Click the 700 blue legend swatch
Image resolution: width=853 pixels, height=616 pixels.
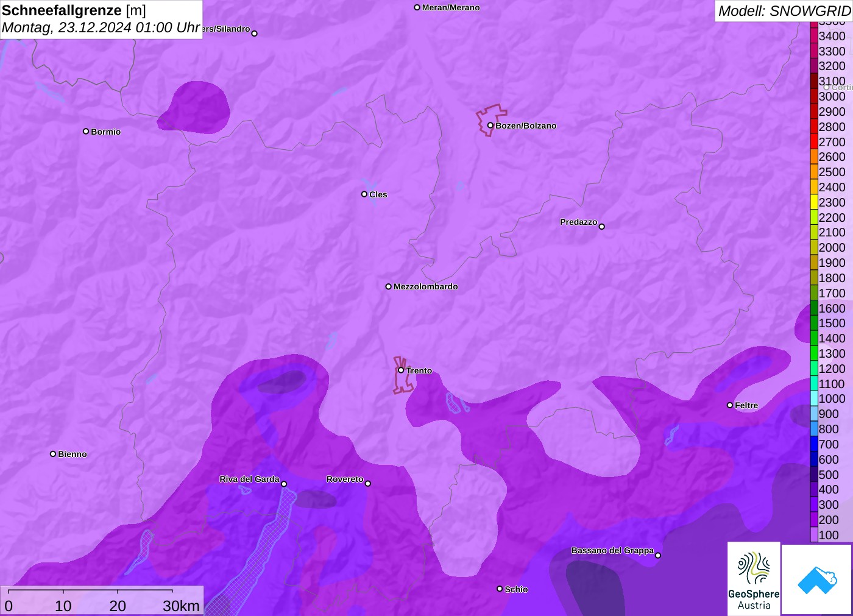814,444
